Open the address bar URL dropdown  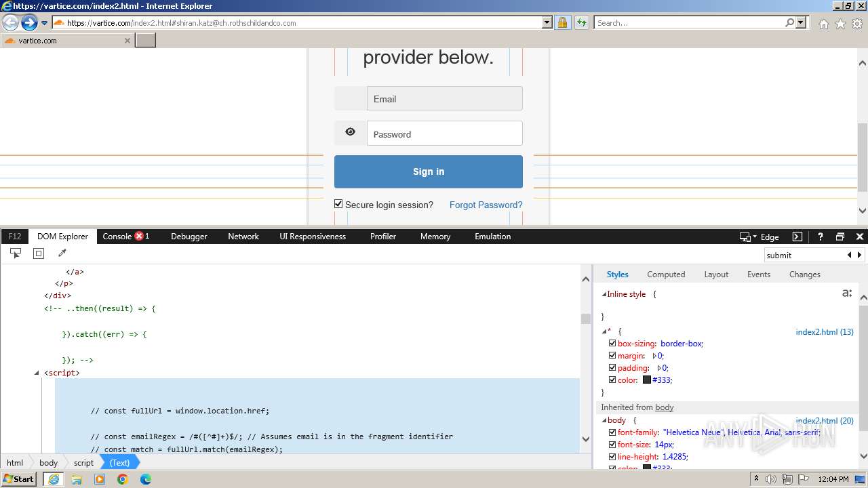click(x=547, y=22)
